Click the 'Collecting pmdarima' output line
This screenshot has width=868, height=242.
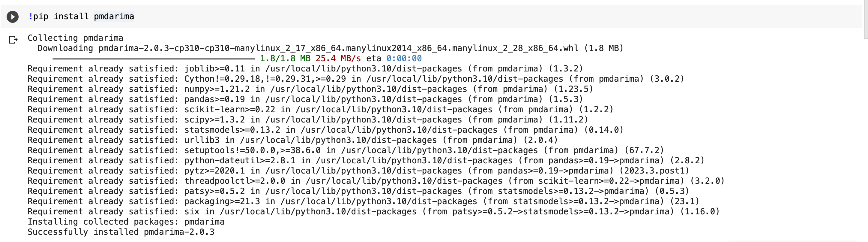75,38
